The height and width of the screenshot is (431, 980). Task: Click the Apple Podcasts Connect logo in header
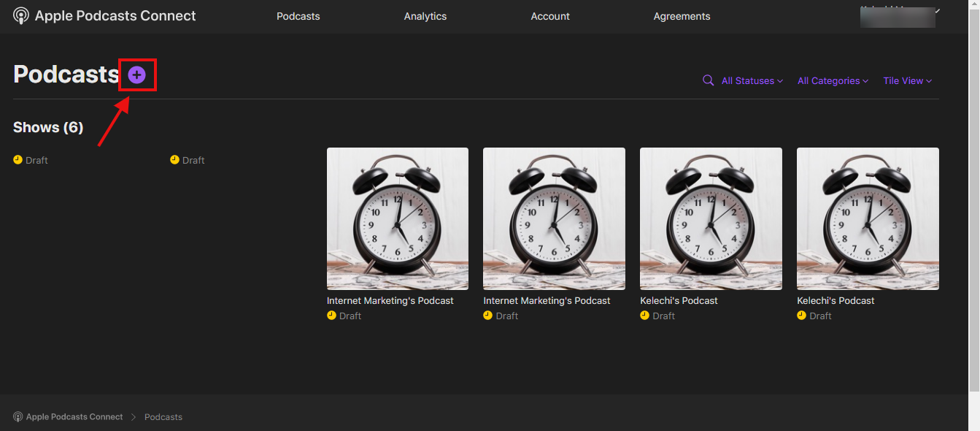click(x=104, y=15)
